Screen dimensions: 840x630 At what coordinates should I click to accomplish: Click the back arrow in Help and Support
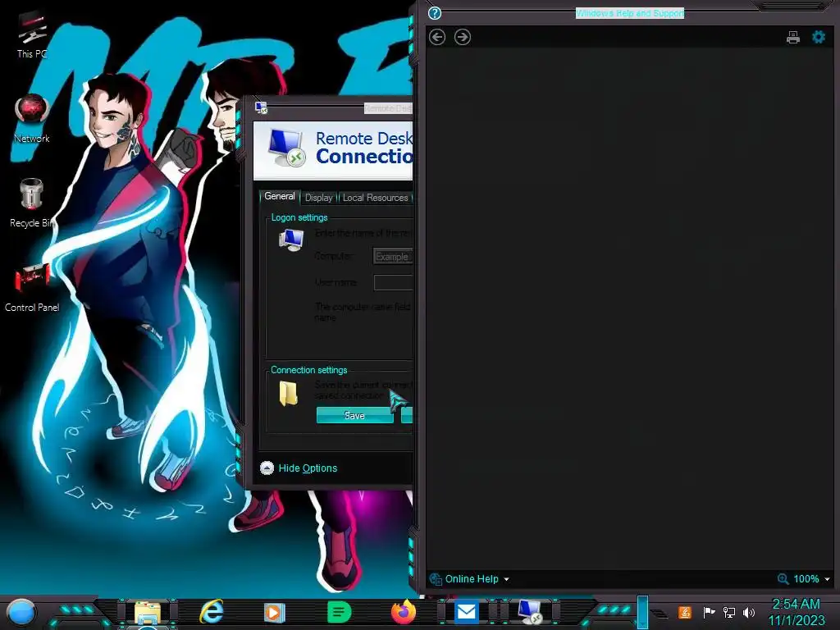pos(437,37)
